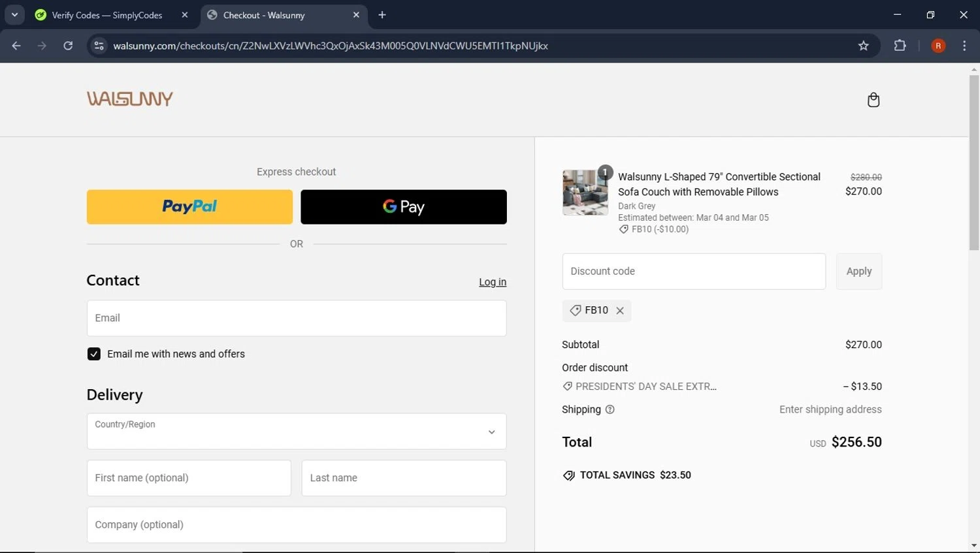Viewport: 980px width, 553px height.
Task: Toggle Email me with news and offers
Action: pos(94,354)
